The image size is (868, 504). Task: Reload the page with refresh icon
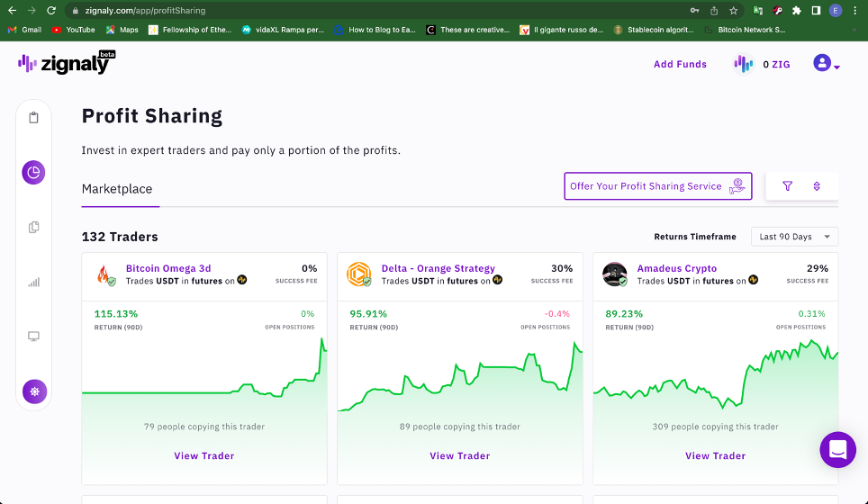click(51, 11)
